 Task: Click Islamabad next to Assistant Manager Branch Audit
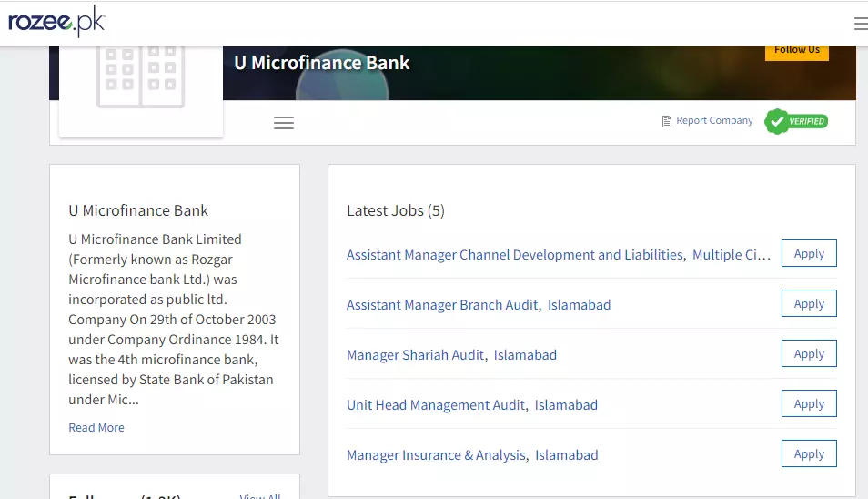579,305
